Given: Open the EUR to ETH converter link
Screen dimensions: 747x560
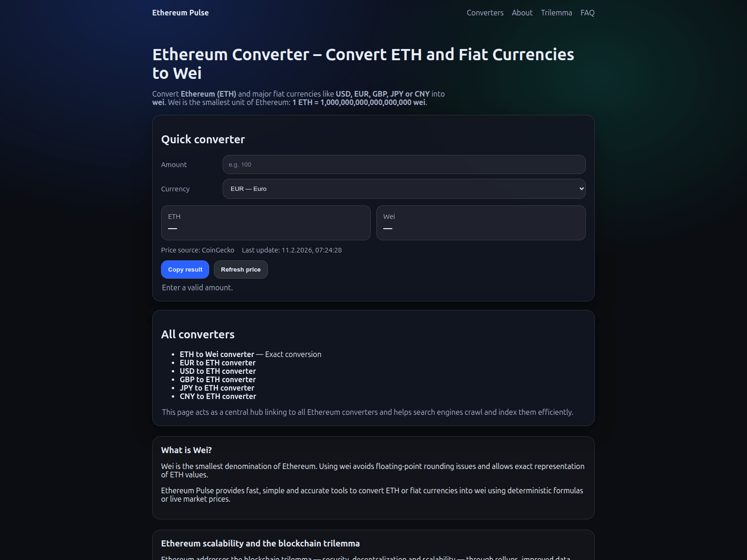Looking at the screenshot, I should [x=218, y=363].
